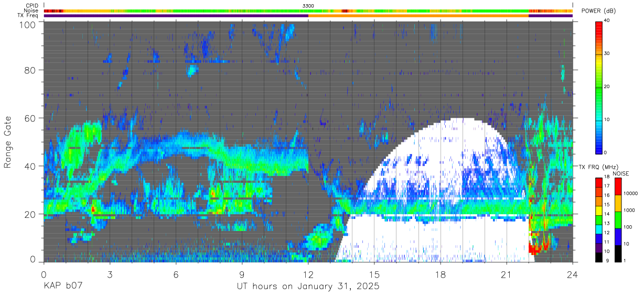Viewport: 644px width, 297px height.
Task: Click the "12" hour tick on the time axis
Action: pyautogui.click(x=308, y=274)
